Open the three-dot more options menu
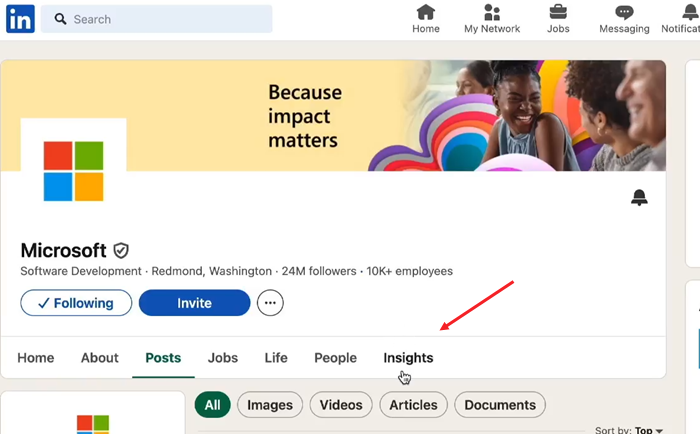This screenshot has height=434, width=700. pyautogui.click(x=270, y=303)
